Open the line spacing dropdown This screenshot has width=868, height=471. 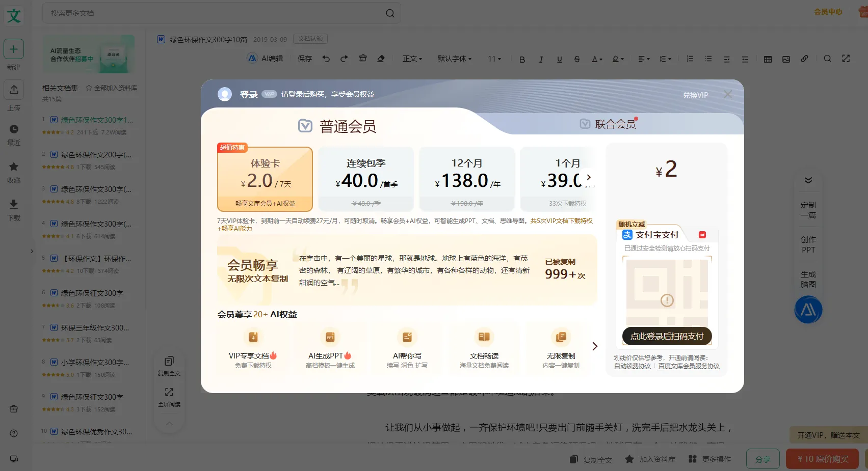665,60
